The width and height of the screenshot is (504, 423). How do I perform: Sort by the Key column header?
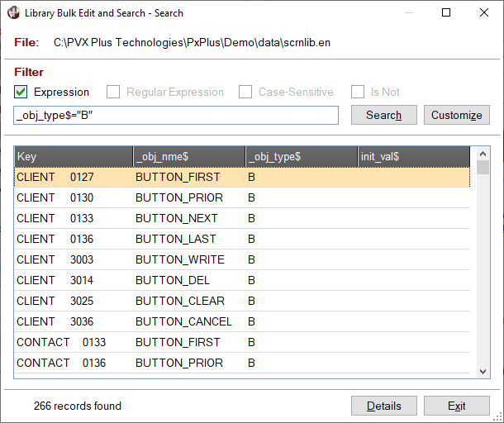[73, 156]
